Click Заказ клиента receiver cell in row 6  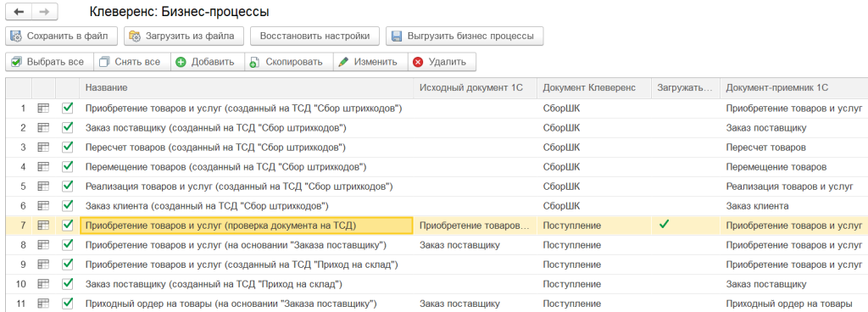[793, 206]
